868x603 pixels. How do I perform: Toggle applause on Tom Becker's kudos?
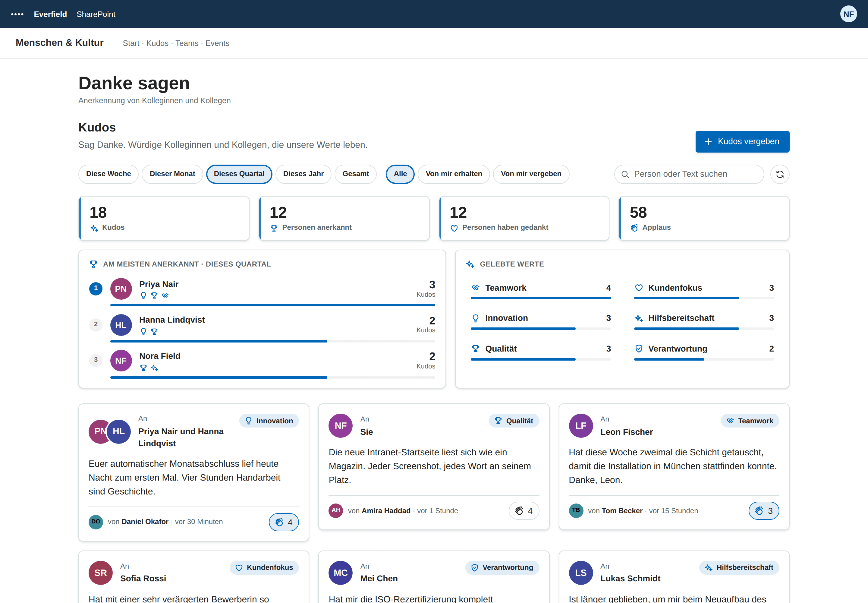[764, 511]
